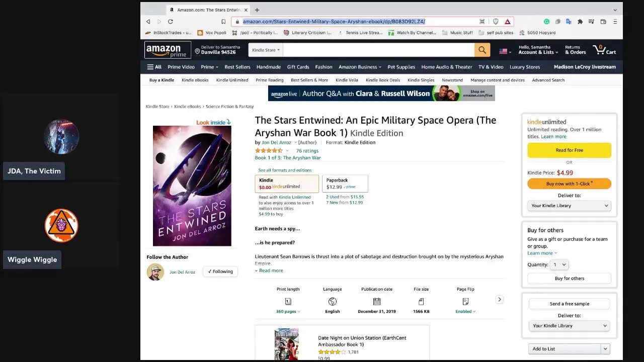Click the orange search magnifier button
This screenshot has width=644, height=362.
(x=481, y=50)
